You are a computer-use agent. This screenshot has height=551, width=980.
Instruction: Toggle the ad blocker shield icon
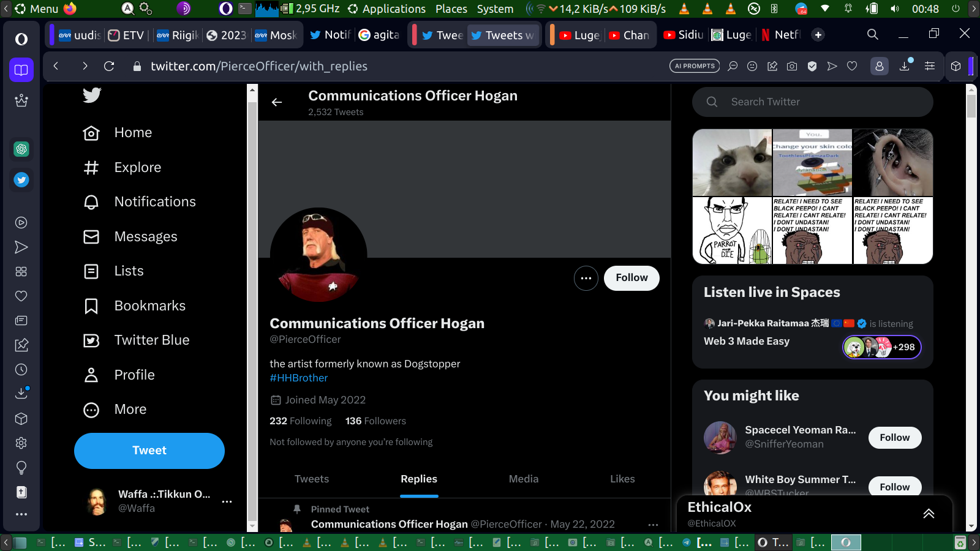(812, 66)
